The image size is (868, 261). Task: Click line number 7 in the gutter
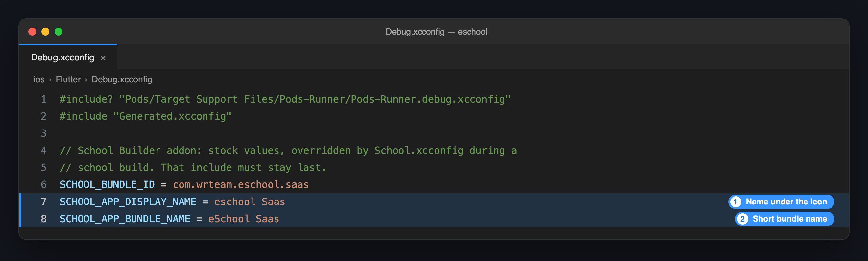(x=44, y=202)
